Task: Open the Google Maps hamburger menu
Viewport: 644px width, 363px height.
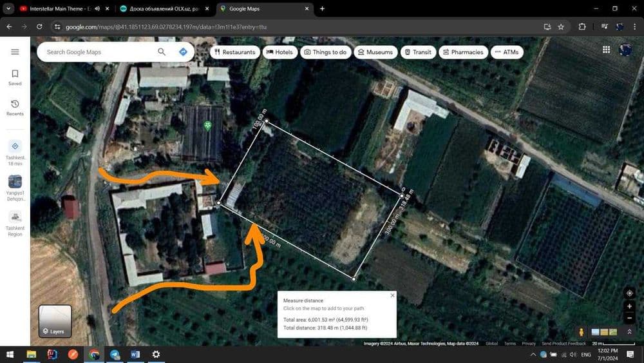Action: [x=15, y=52]
